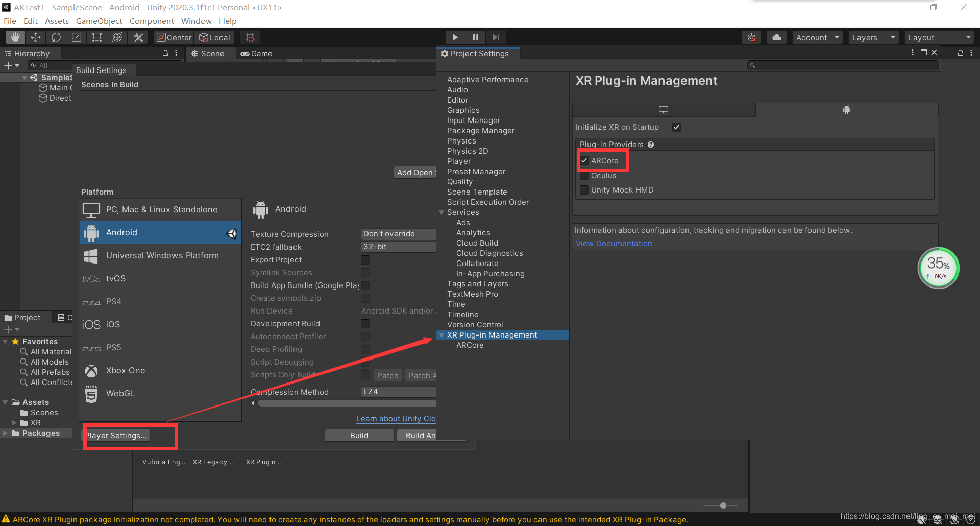
Task: Click Player Settings button
Action: (116, 436)
